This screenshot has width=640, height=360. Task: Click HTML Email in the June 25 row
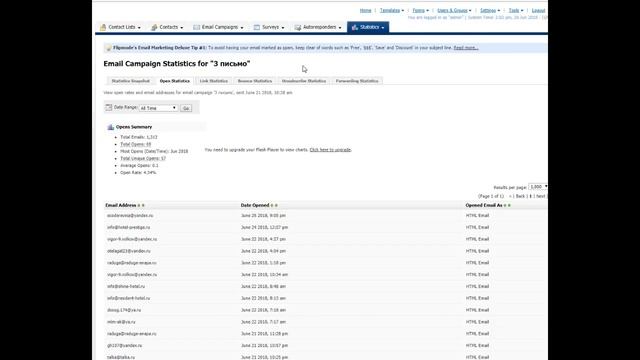coord(477,216)
